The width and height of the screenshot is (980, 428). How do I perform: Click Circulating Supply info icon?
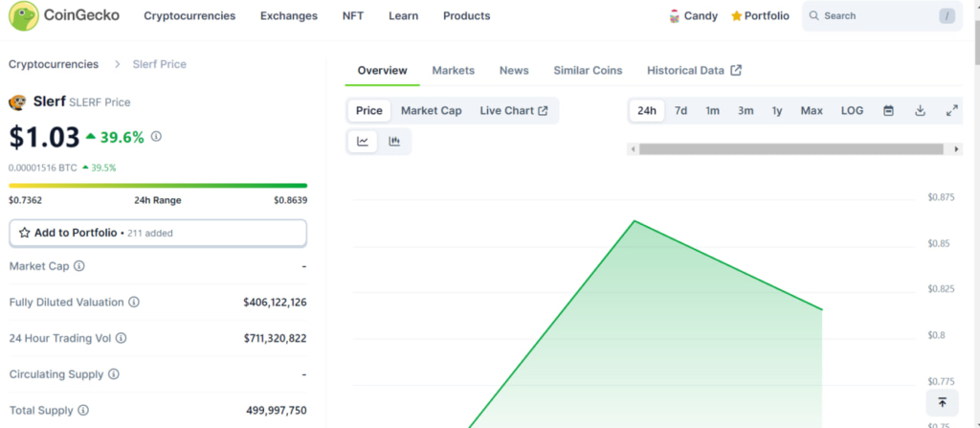pyautogui.click(x=114, y=374)
